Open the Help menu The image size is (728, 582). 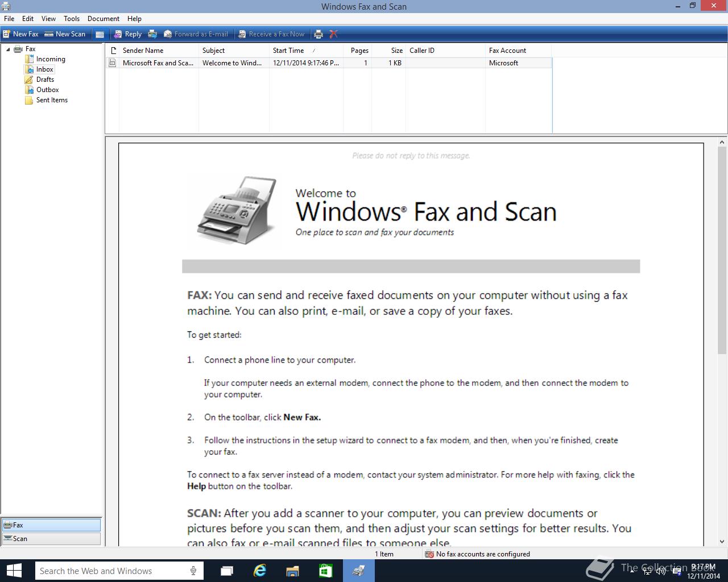point(134,19)
